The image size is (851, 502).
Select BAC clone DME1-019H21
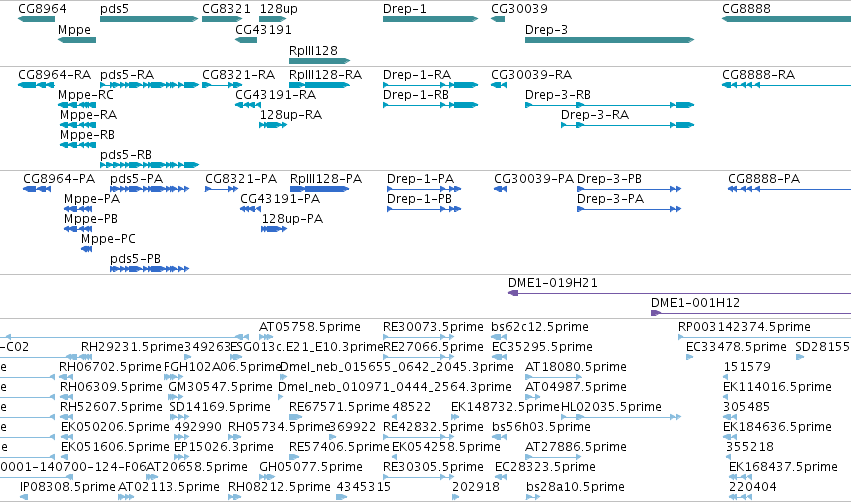pyautogui.click(x=679, y=293)
